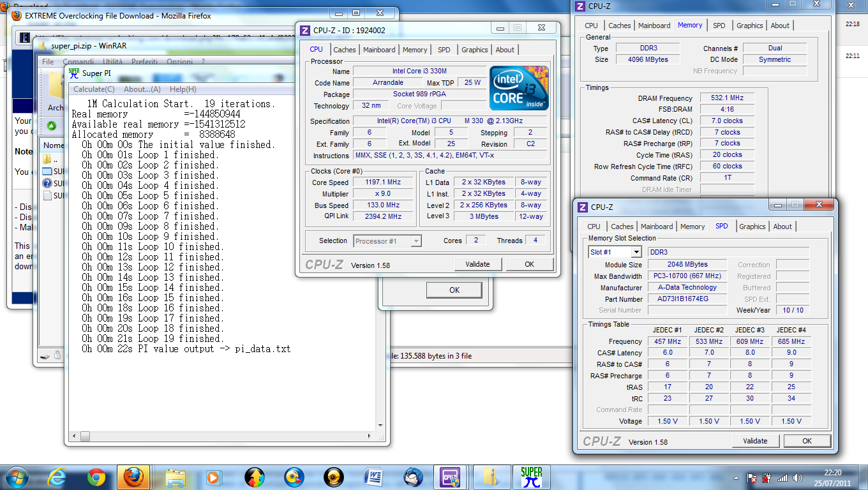This screenshot has width=868, height=490.
Task: Click the power plug icon in the system tray
Action: coord(767,477)
